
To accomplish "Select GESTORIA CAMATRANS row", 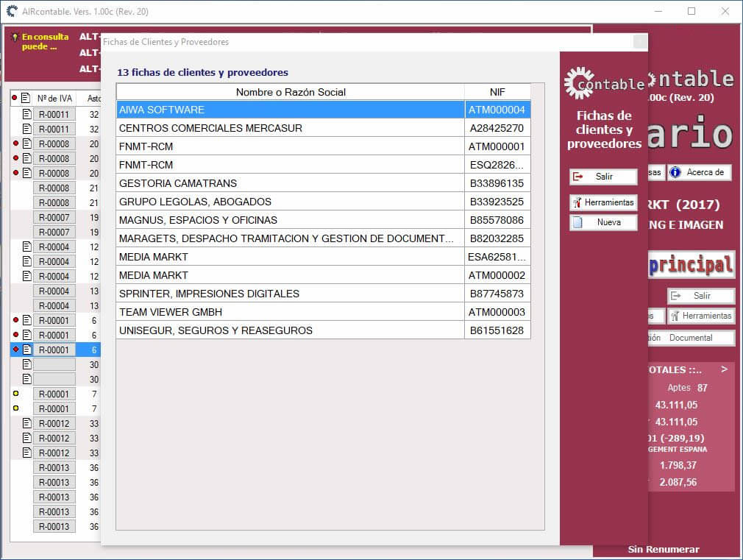I will coord(323,183).
